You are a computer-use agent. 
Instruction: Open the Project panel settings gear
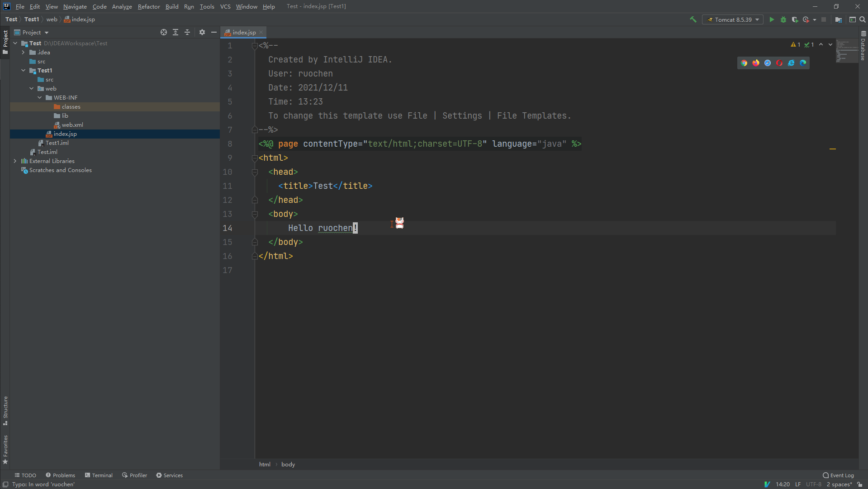[202, 32]
